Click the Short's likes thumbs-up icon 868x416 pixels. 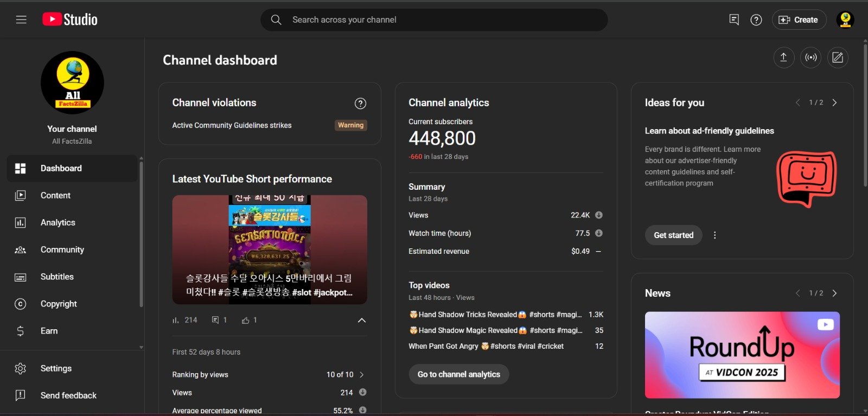pyautogui.click(x=245, y=321)
